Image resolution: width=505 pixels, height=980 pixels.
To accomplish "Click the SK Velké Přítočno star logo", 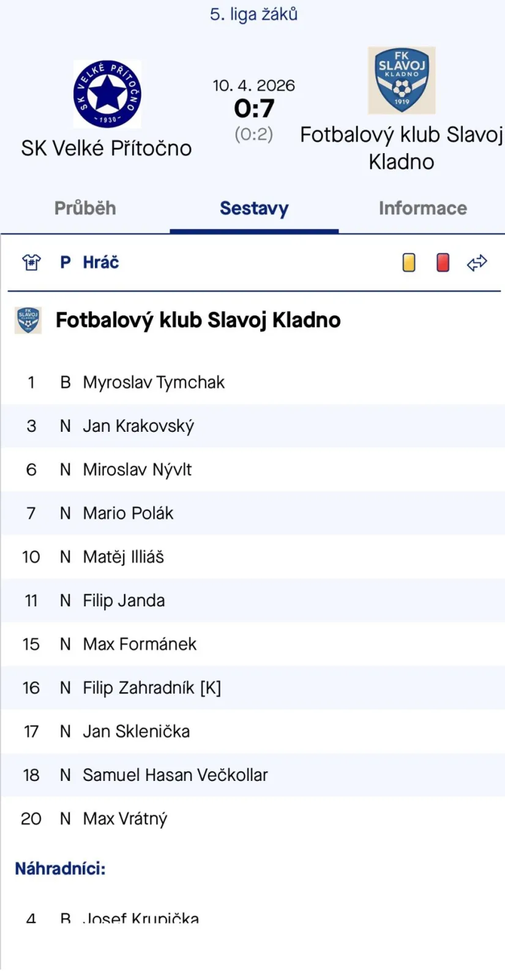I will tap(107, 94).
